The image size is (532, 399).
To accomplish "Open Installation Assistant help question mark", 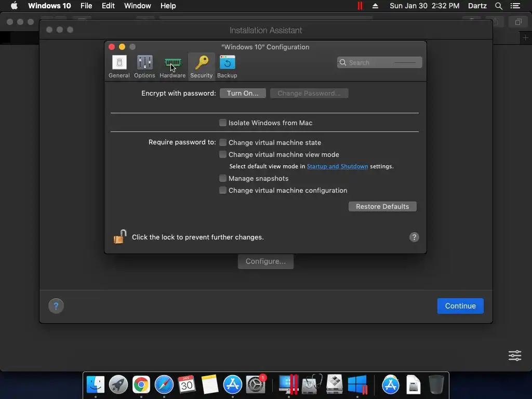I will coord(56,306).
